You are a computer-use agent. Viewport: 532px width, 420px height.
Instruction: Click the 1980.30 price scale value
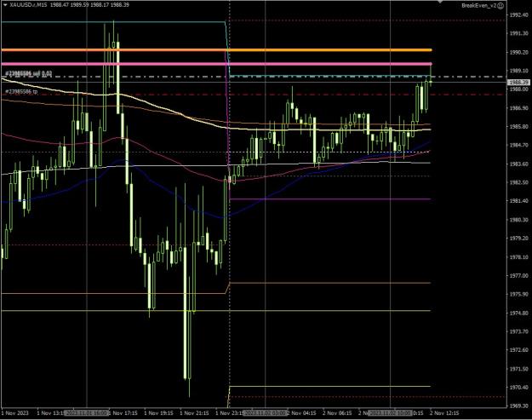click(518, 220)
